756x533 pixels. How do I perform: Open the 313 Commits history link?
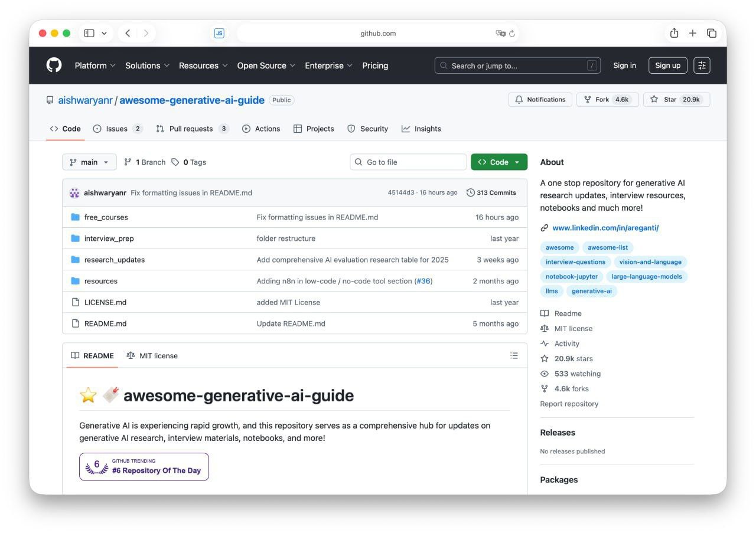click(x=491, y=193)
